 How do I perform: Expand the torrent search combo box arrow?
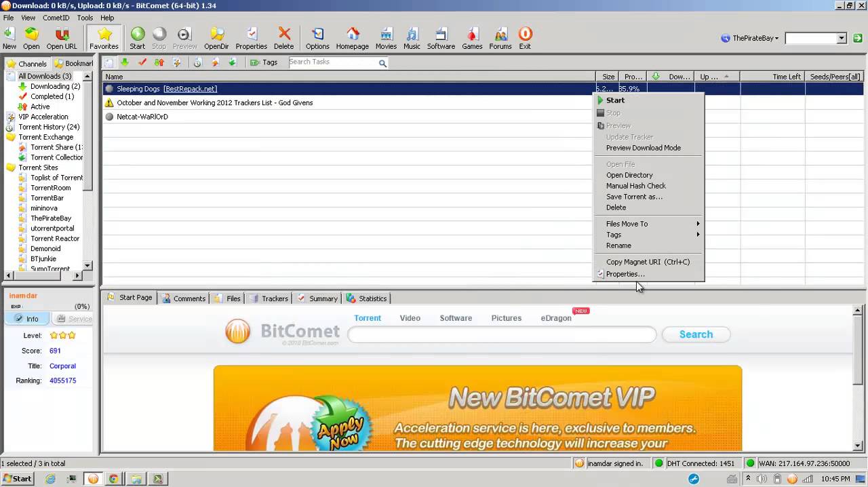pos(842,39)
